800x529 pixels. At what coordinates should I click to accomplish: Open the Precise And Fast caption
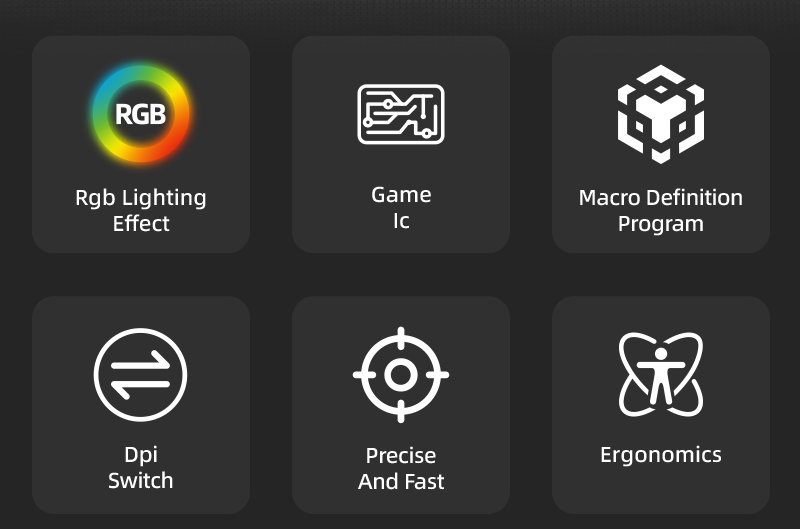(401, 468)
